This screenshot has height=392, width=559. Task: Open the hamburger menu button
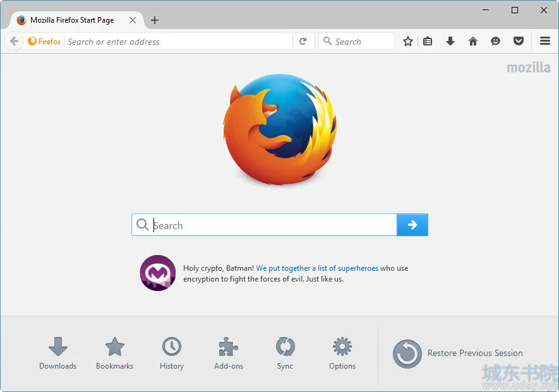click(544, 41)
